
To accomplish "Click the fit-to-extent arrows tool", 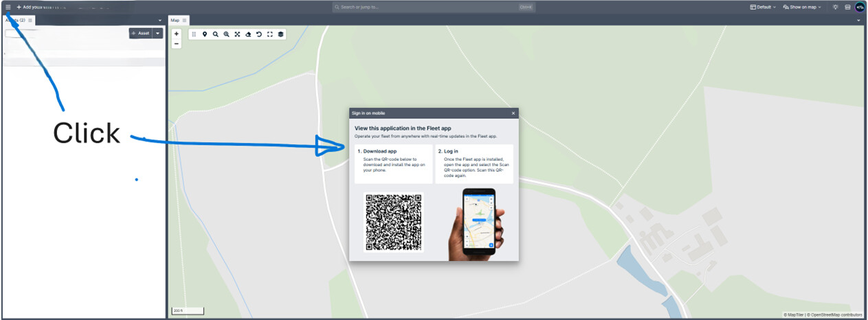I will point(237,34).
